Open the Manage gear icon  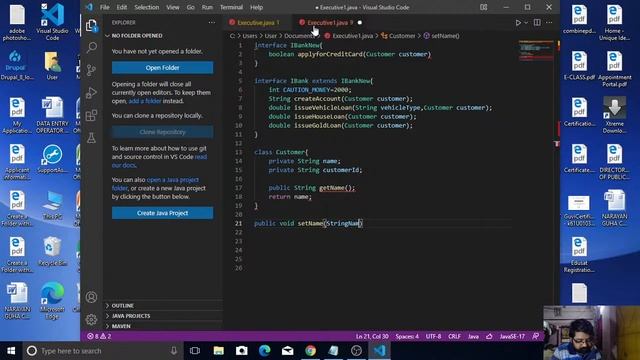pos(91,319)
